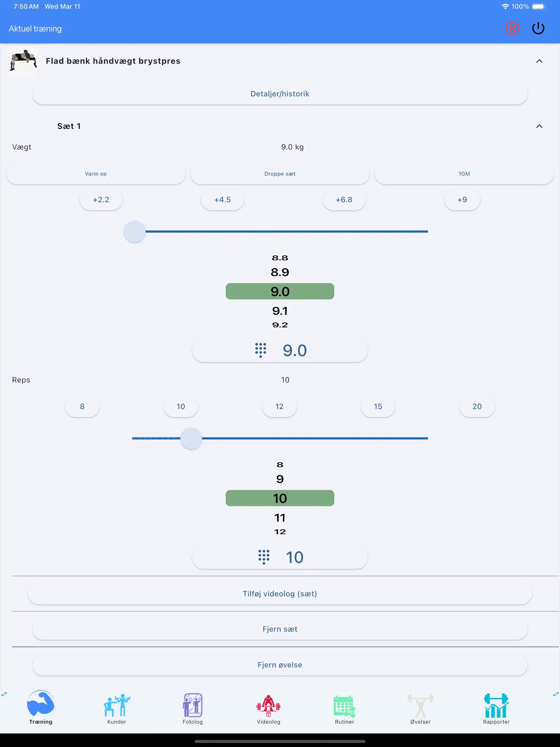Open the reps keypad icon
Screen dimensions: 560x747
tap(264, 557)
